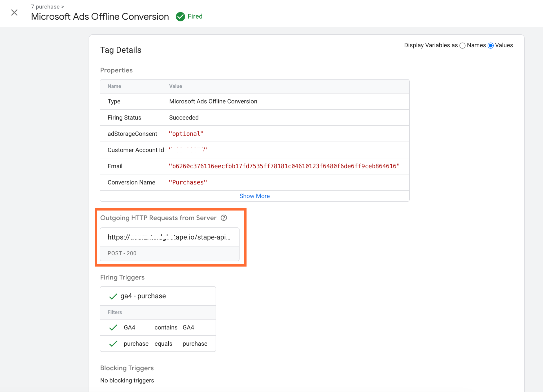
Task: Expand properties with Show More
Action: (255, 196)
